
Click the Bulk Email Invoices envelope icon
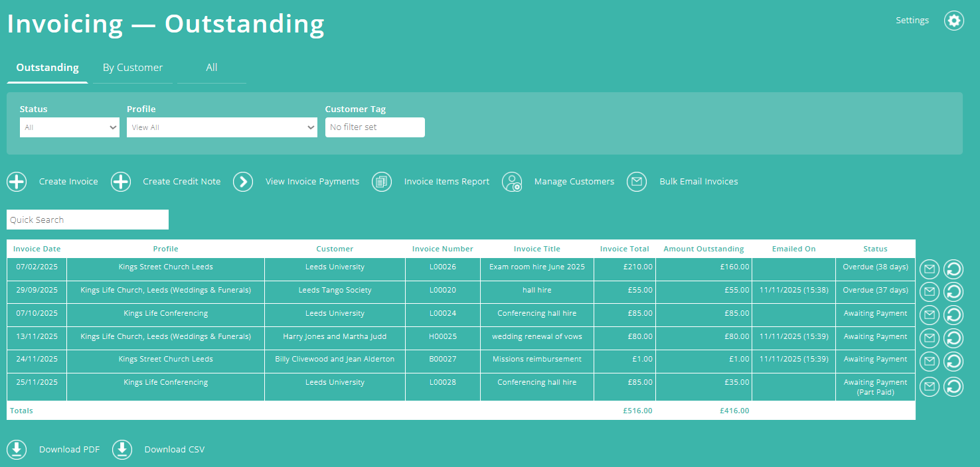[x=636, y=182]
